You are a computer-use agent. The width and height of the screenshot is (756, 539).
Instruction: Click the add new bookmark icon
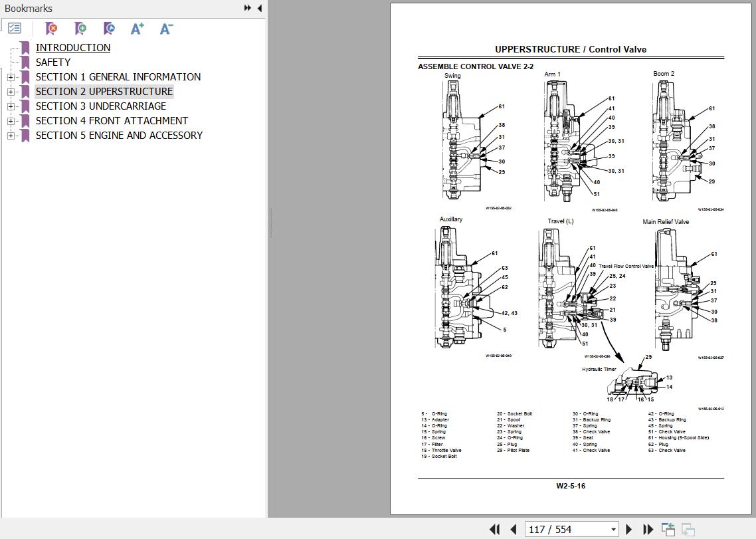point(80,29)
